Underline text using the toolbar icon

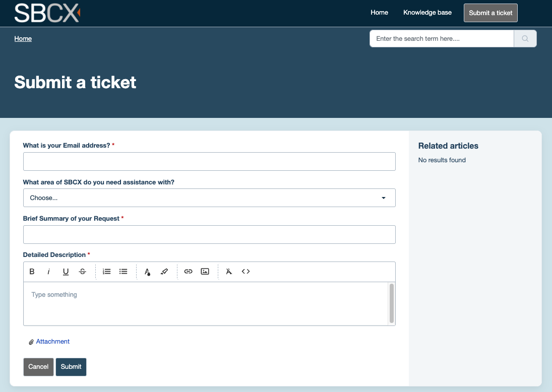coord(66,271)
